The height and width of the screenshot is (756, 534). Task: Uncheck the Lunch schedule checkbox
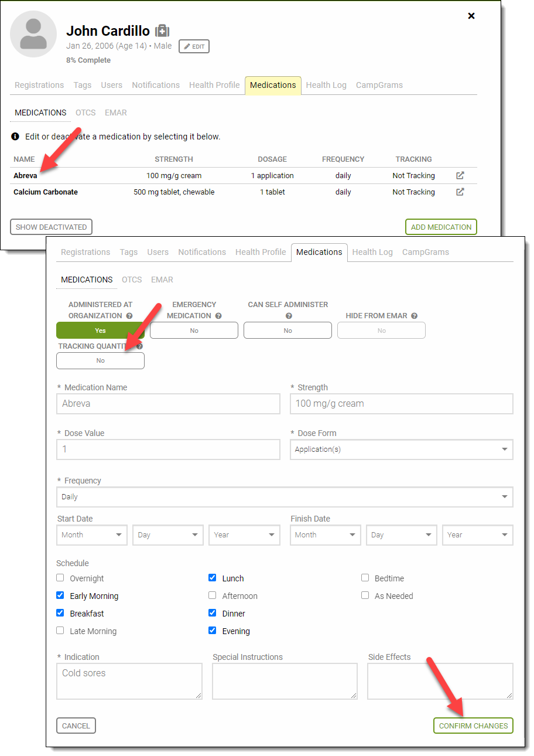point(213,578)
